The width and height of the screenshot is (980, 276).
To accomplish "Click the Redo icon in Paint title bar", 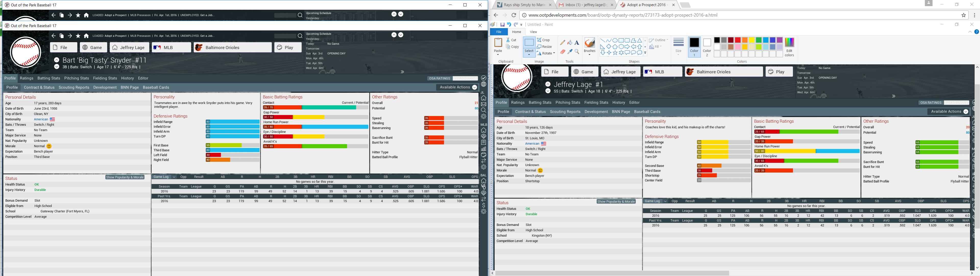I will click(515, 24).
